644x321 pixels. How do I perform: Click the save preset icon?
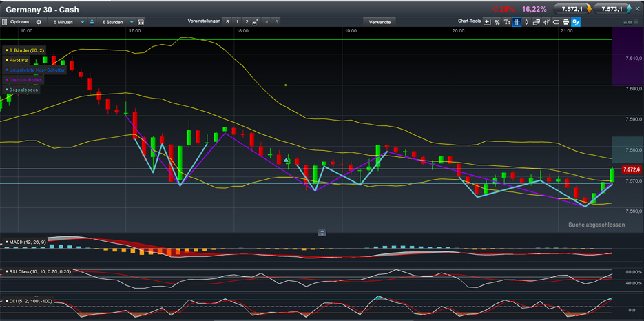(x=256, y=22)
